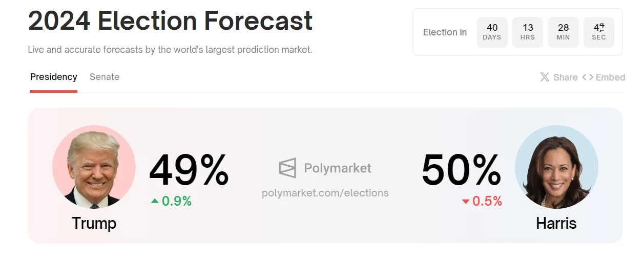Click the 2024 Election Forecast heading
The height and width of the screenshot is (257, 644).
tap(171, 21)
